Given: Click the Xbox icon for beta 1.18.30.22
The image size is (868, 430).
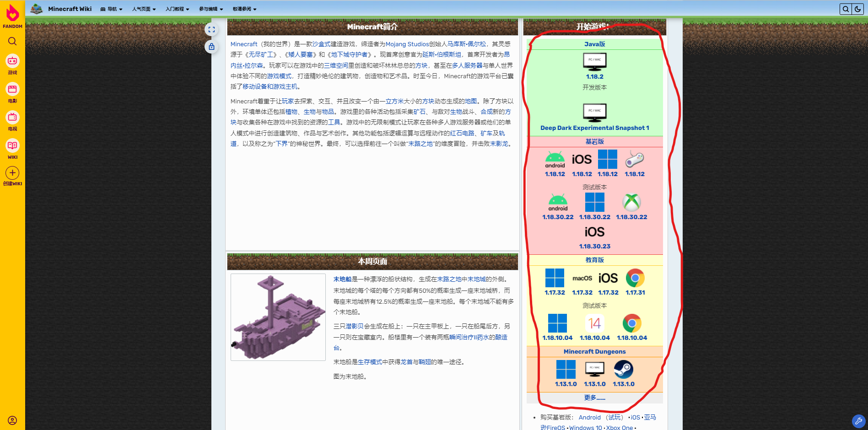Looking at the screenshot, I should click(631, 203).
